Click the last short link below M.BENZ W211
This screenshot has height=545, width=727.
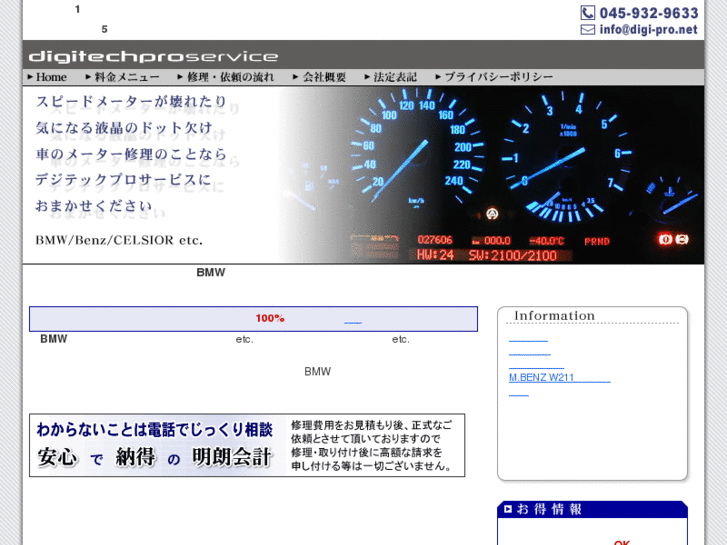click(x=518, y=396)
